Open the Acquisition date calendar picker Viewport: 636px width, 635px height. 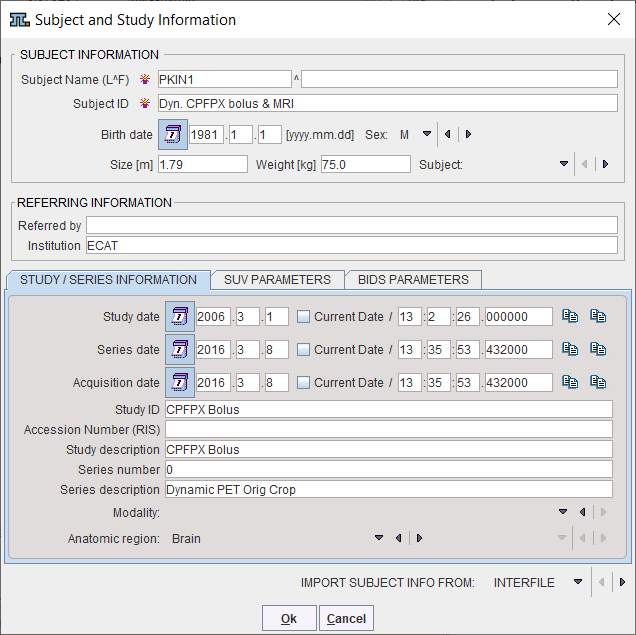(180, 382)
